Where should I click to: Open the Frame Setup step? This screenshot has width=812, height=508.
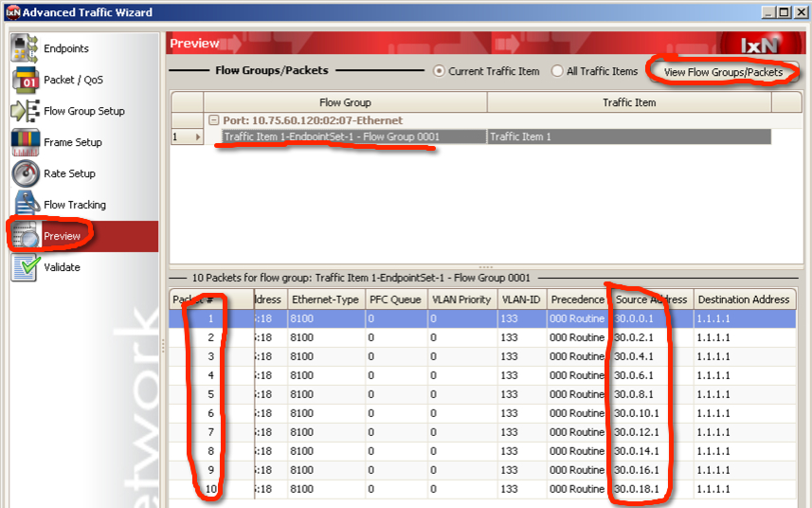(x=73, y=142)
